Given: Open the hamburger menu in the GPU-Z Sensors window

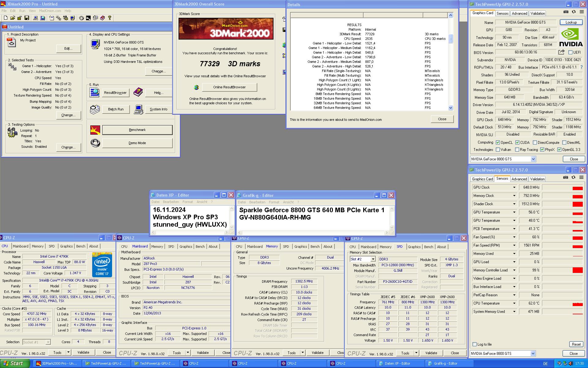Looking at the screenshot, I should 581,177.
